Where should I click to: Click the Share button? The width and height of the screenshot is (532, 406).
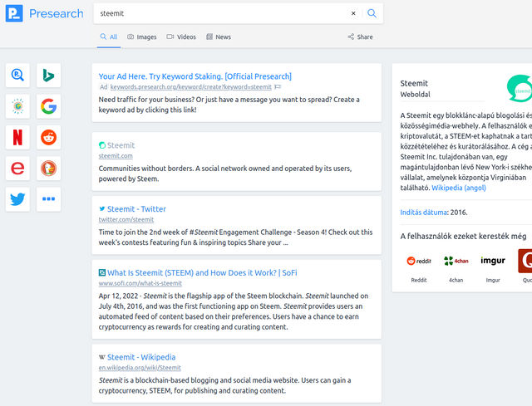(x=360, y=37)
